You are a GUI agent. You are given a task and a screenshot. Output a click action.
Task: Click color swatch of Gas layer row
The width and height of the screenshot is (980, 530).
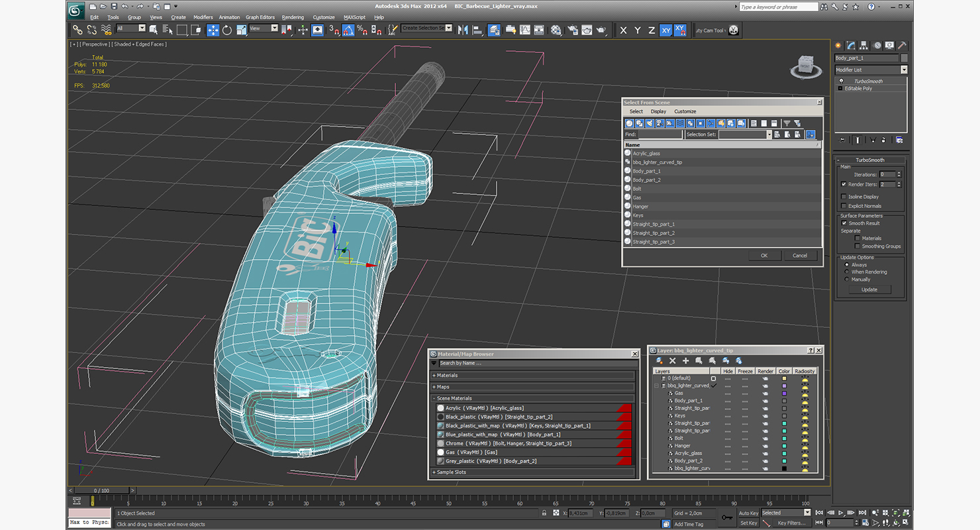point(785,393)
